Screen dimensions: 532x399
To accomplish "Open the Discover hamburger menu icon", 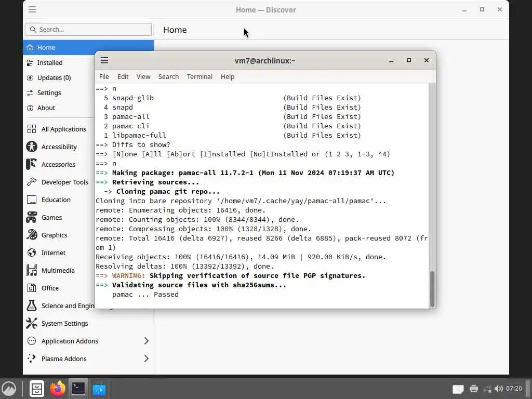I will (32, 9).
